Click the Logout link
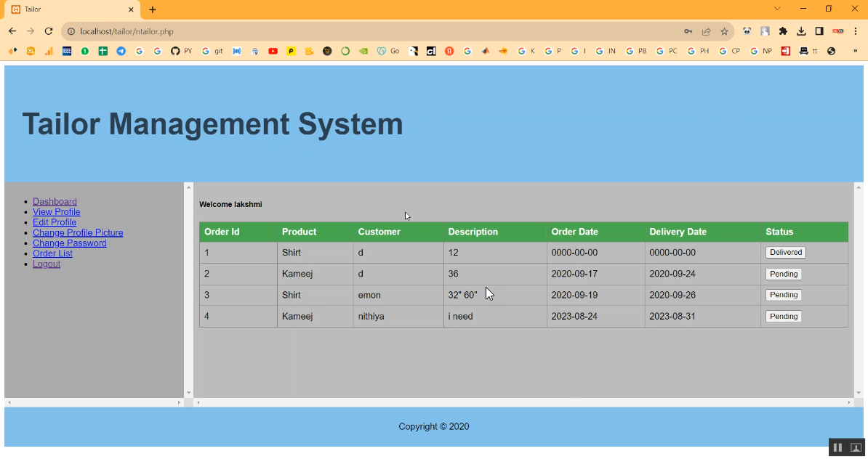 47,264
